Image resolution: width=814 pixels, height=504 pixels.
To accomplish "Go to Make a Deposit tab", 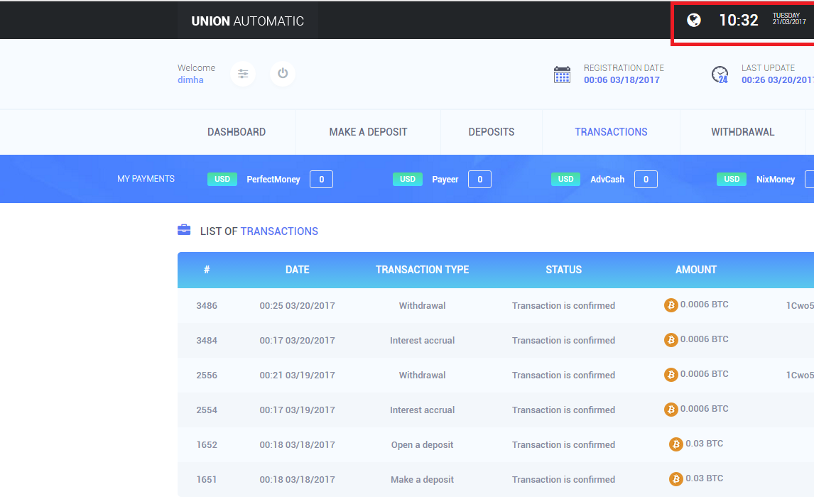I will click(x=368, y=132).
